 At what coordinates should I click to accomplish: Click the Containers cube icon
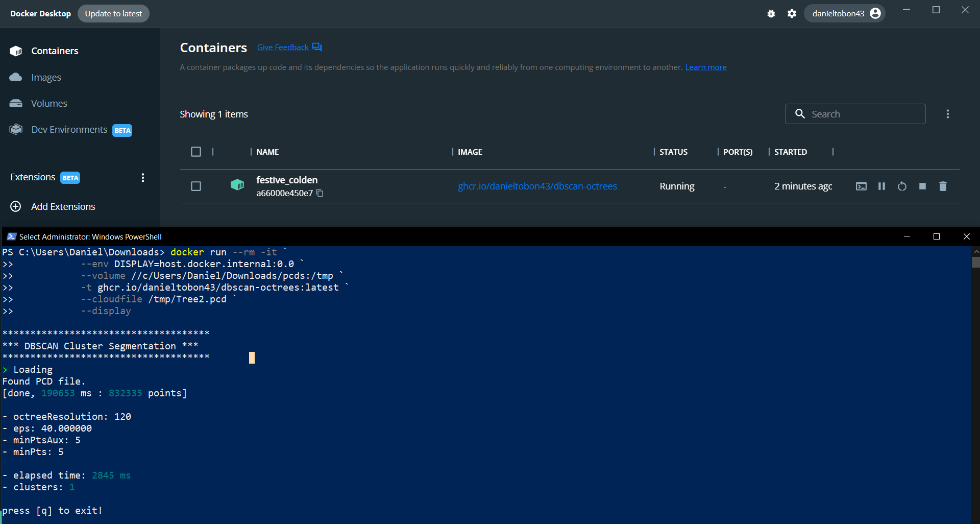click(x=16, y=51)
